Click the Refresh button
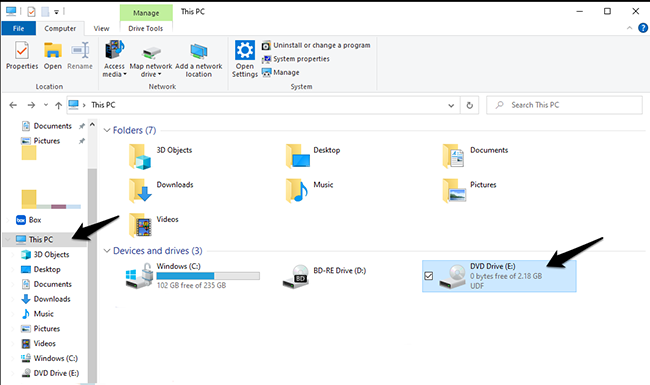650x385 pixels. click(470, 105)
